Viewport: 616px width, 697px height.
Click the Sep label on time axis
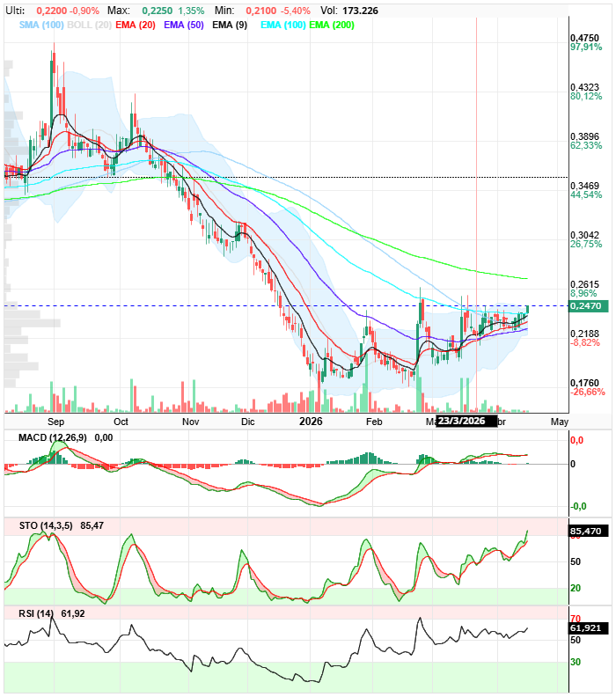(55, 422)
